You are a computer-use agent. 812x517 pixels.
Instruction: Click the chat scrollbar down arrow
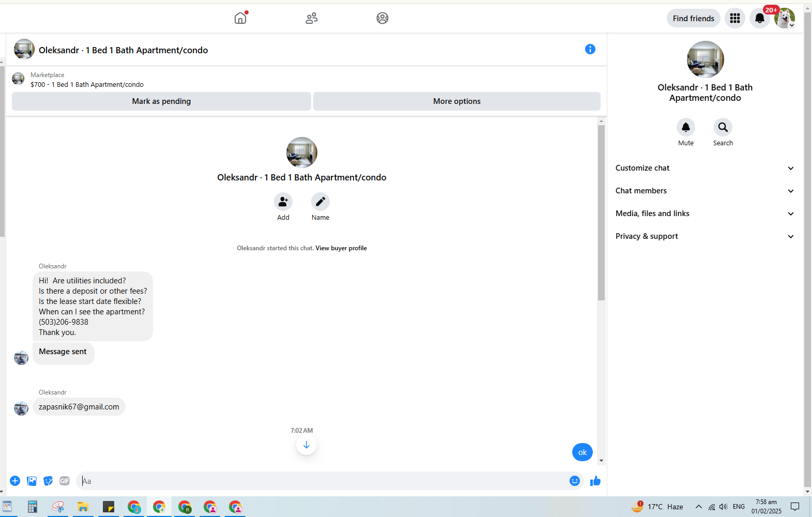pos(601,460)
